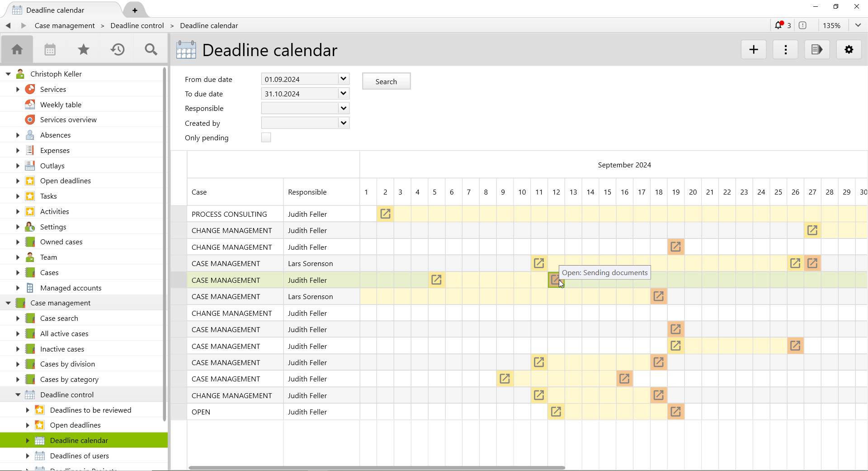Enable the Only pending checkbox
Viewport: 868px width, 471px height.
[x=266, y=138]
